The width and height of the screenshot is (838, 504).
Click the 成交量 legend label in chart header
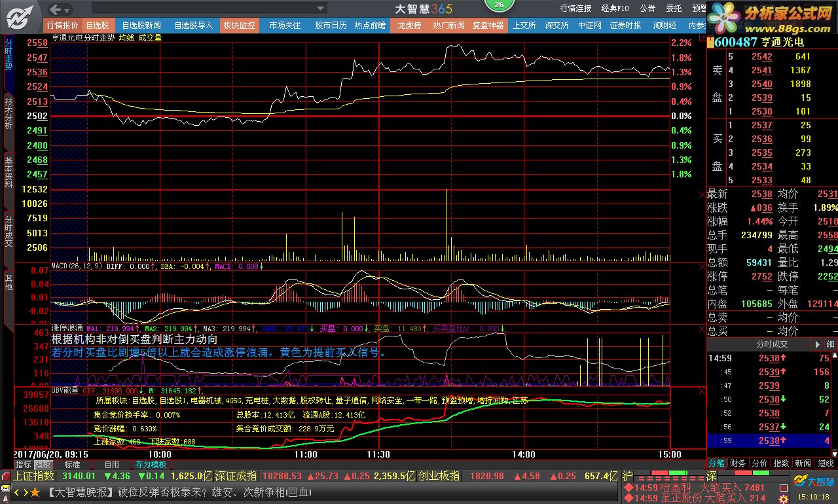tap(150, 38)
